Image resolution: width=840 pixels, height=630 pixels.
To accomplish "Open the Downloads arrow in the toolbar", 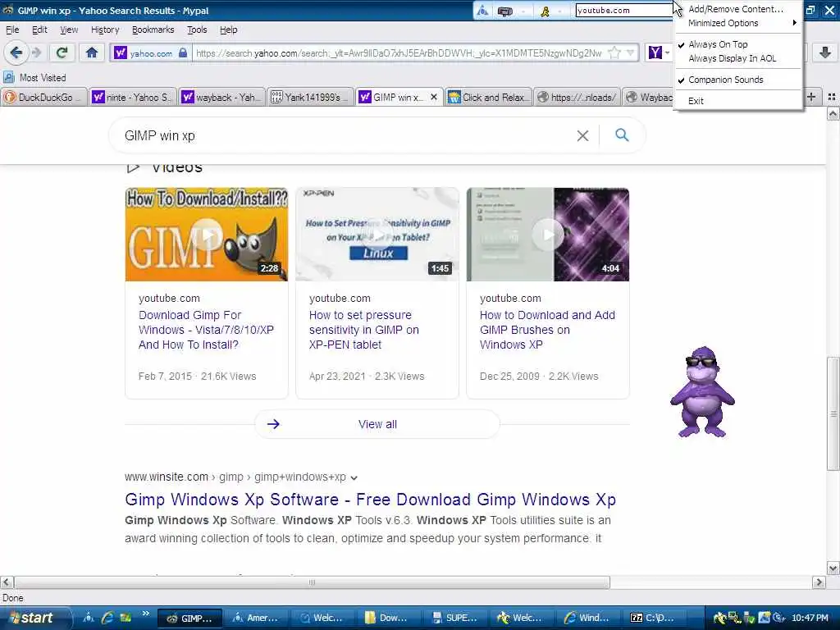I will (825, 52).
